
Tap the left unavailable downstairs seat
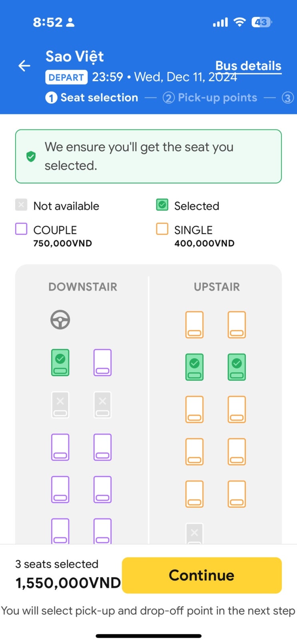pos(60,405)
